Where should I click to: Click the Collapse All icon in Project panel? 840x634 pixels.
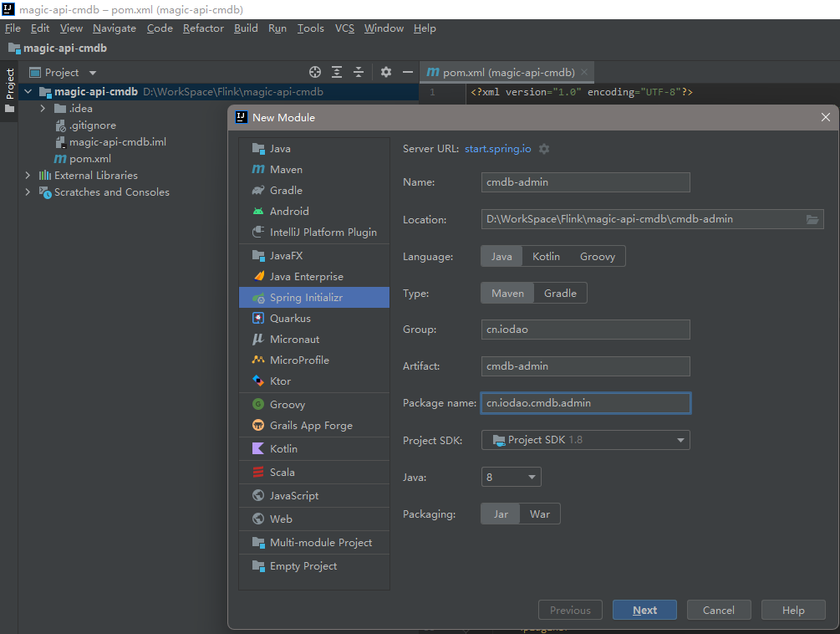point(359,72)
